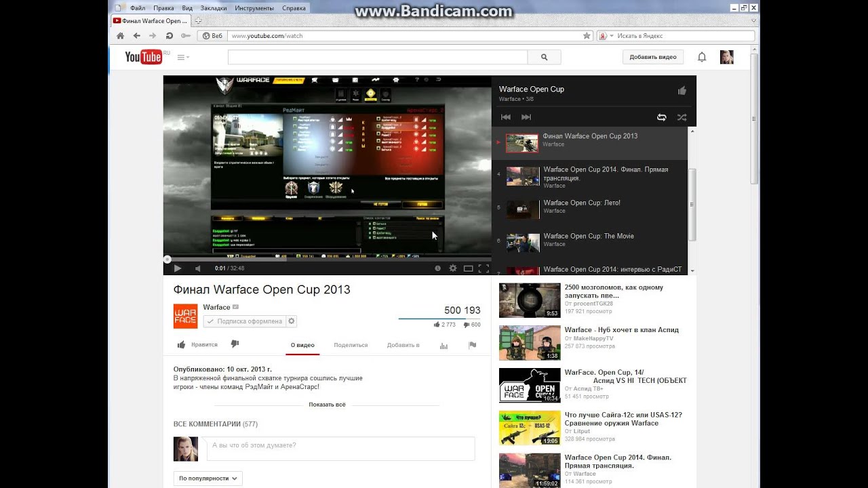Open the Yandex search engine dropdown
The image size is (868, 488).
tap(605, 36)
